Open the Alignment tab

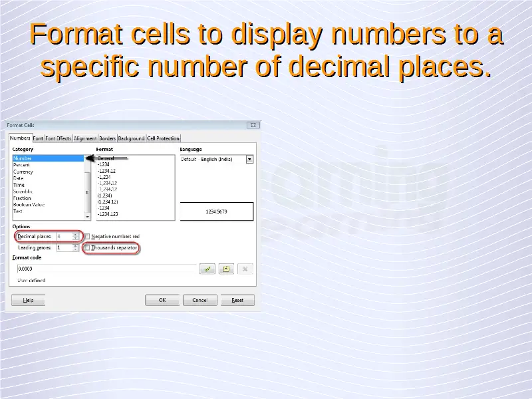coord(85,138)
